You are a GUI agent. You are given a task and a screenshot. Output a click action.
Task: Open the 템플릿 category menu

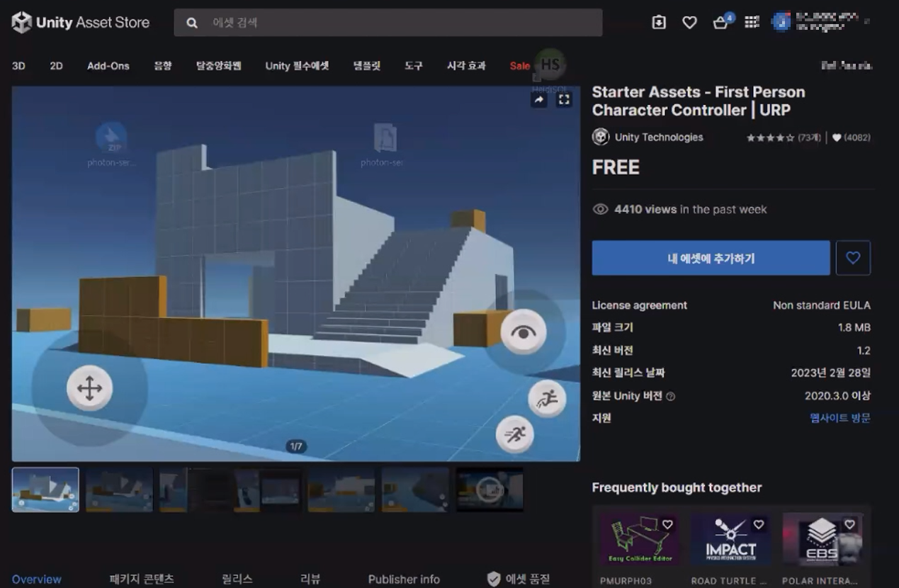367,66
